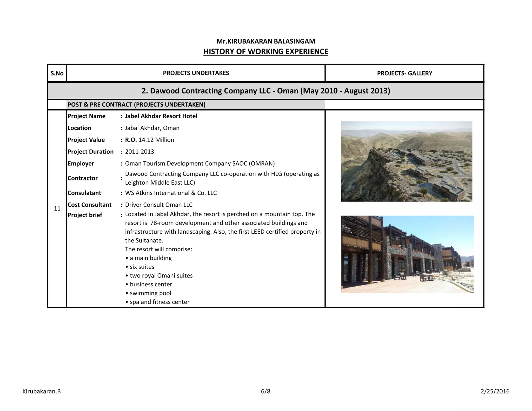
Task: Click the Dawood Contracting Company section header
Action: (265, 91)
